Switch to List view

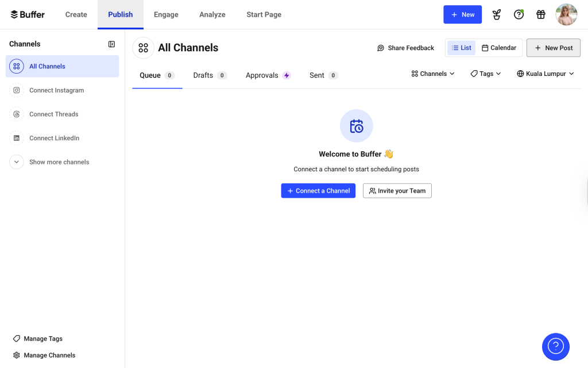(461, 48)
